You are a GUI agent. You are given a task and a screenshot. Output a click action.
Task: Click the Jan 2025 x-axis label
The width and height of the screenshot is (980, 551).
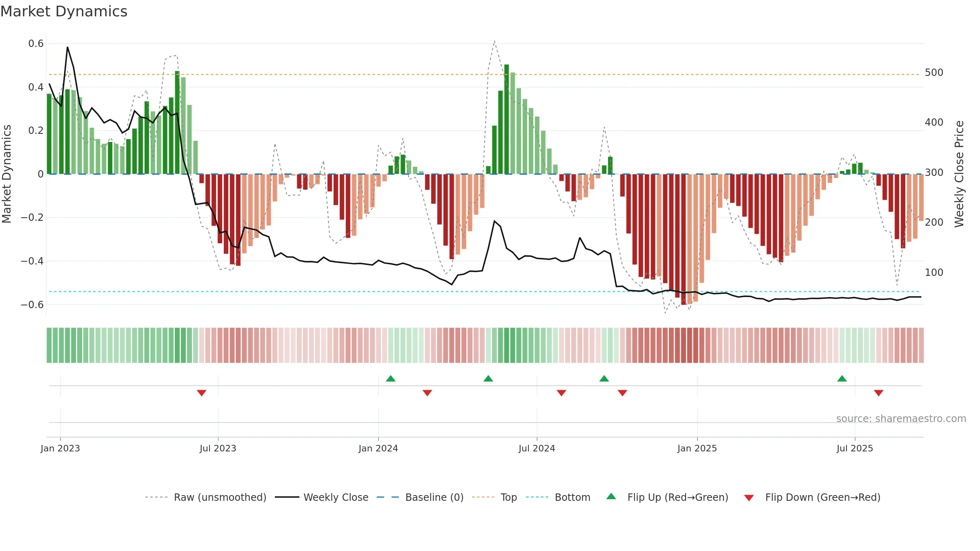click(697, 448)
